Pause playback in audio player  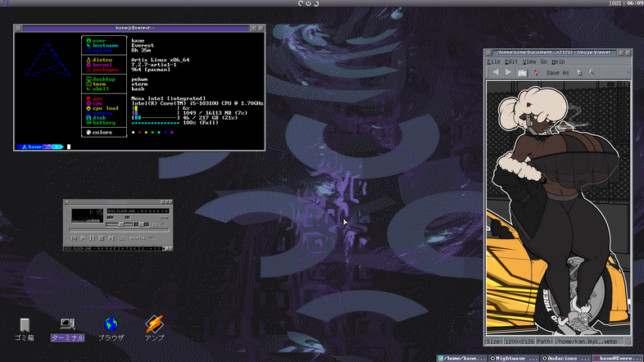point(93,238)
